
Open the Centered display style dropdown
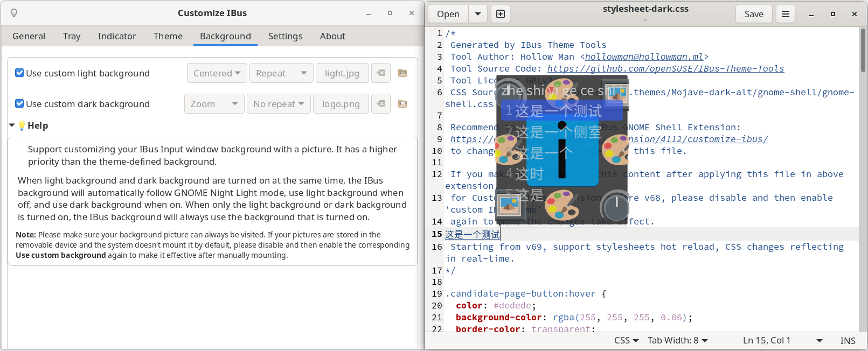[x=217, y=73]
